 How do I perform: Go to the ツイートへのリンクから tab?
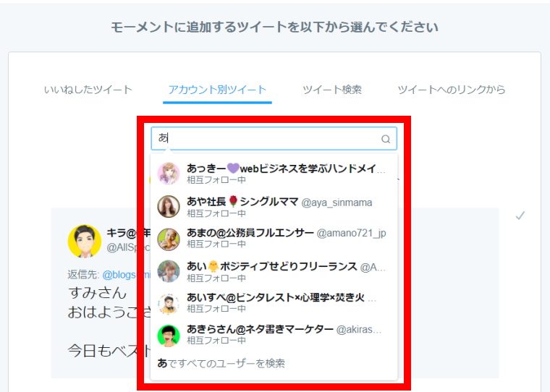click(452, 90)
